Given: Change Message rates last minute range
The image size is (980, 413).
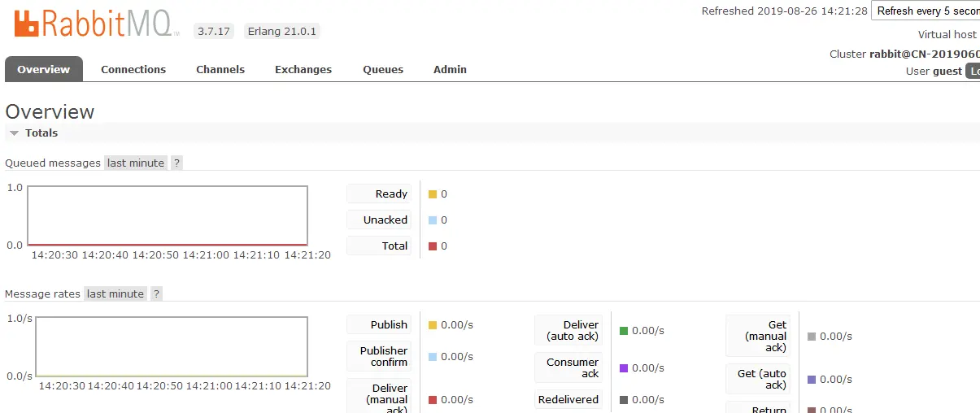Looking at the screenshot, I should point(115,293).
